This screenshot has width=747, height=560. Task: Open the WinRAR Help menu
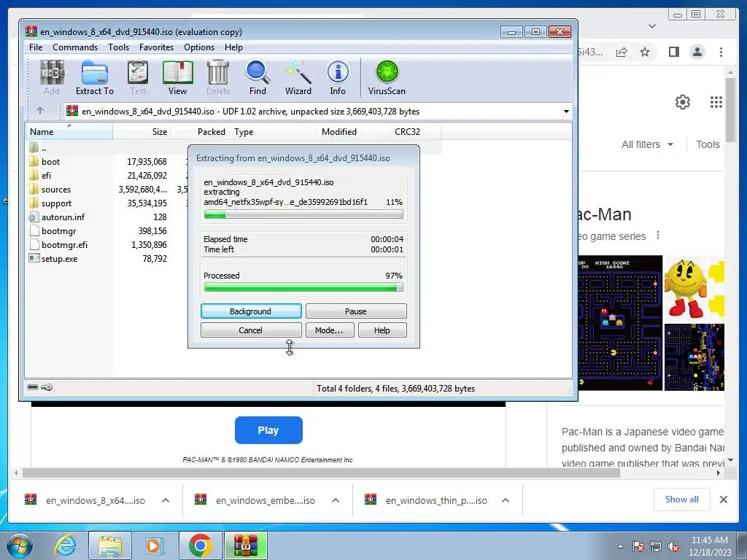233,47
